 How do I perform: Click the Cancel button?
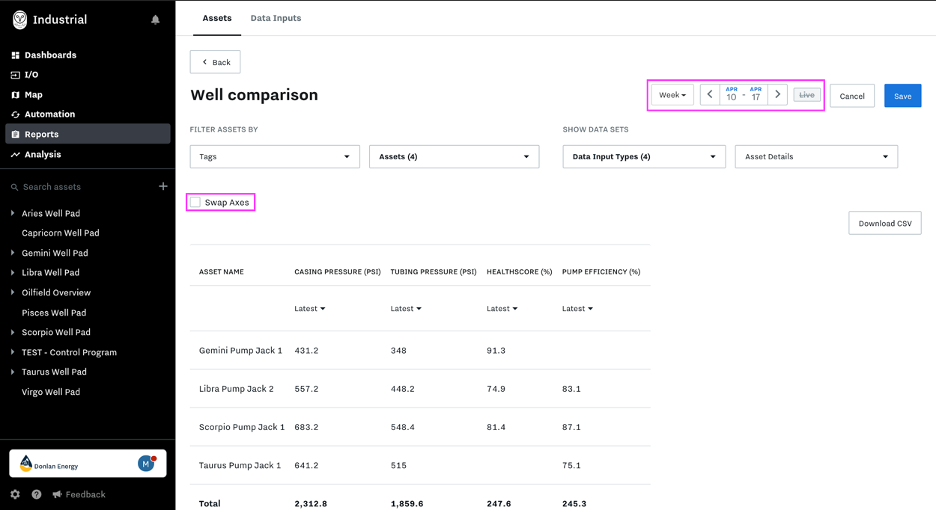pyautogui.click(x=852, y=96)
